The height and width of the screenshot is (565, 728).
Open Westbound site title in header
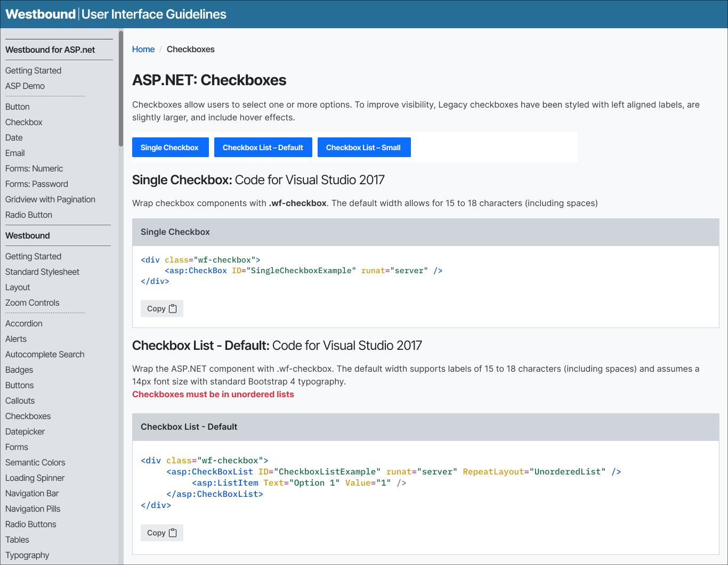[41, 14]
